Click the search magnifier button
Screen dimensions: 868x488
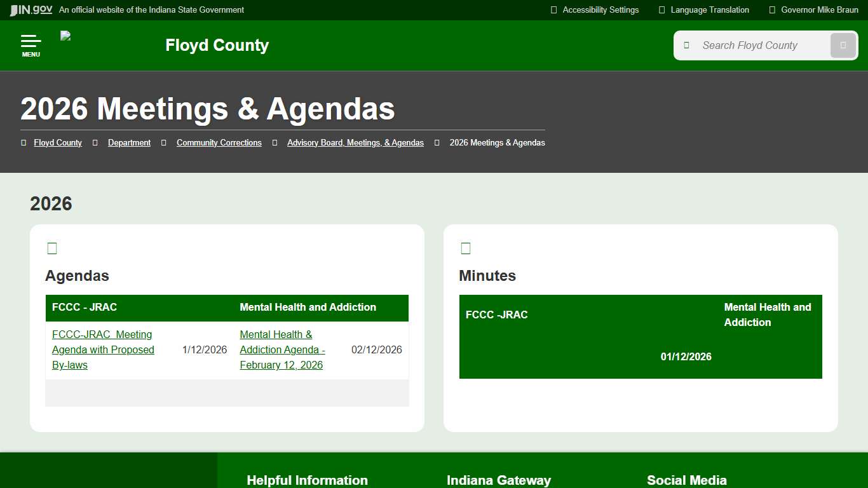tap(843, 45)
